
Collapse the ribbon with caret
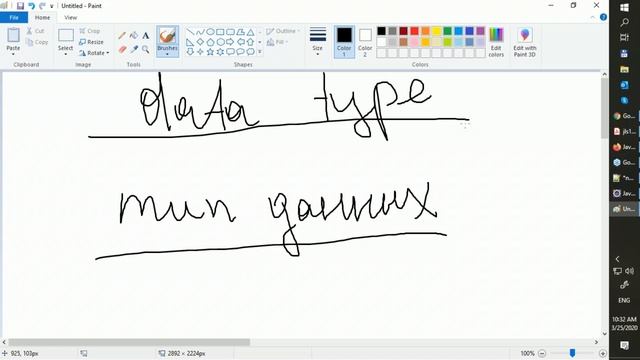[x=593, y=17]
